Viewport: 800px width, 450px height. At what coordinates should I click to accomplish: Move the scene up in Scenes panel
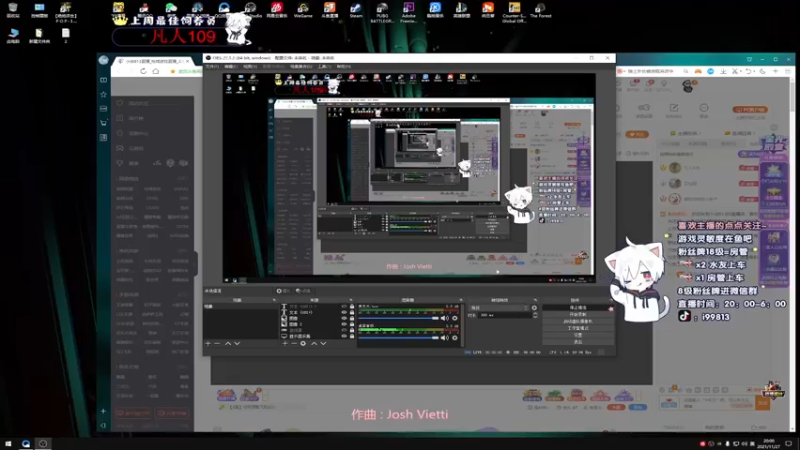click(x=228, y=343)
